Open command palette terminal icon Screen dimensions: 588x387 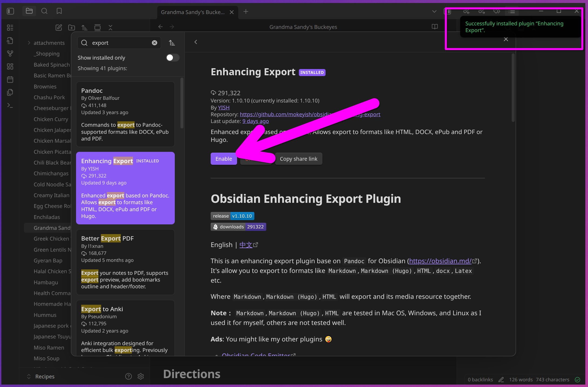pyautogui.click(x=10, y=105)
